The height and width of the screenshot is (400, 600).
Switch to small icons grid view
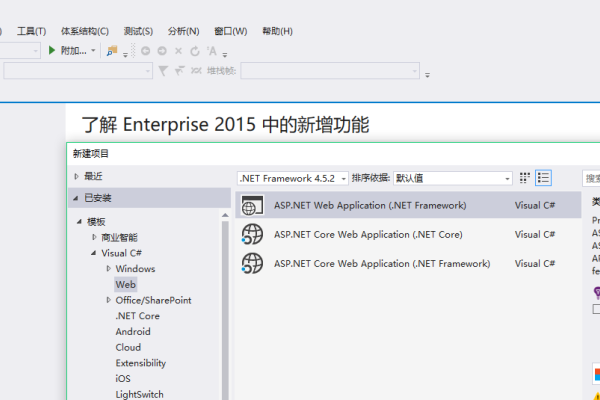point(524,178)
